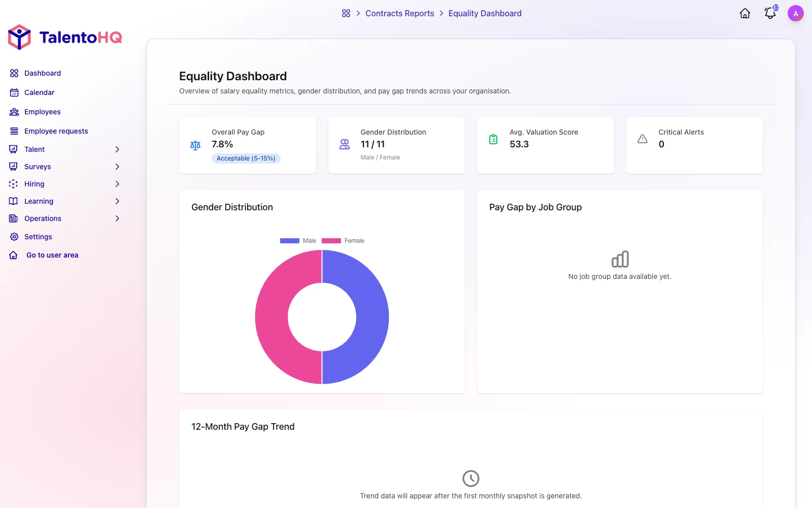Click the clock icon in Pay Gap Trend
The image size is (812, 508).
471,479
